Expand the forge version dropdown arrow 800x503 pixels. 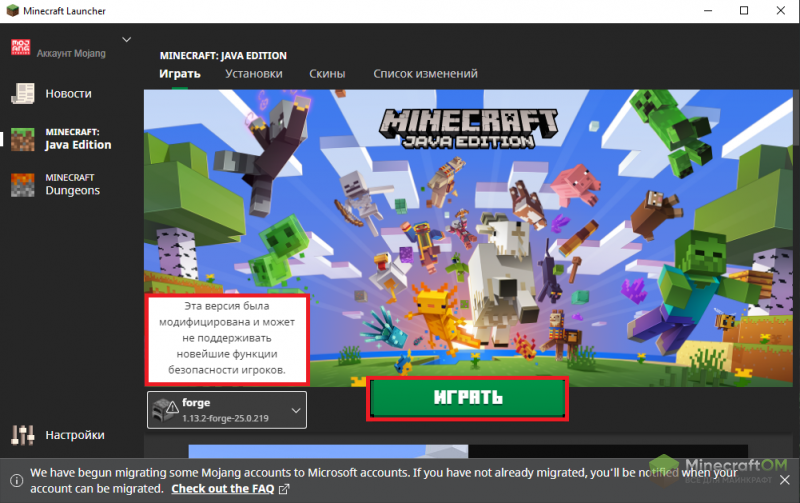tap(295, 410)
